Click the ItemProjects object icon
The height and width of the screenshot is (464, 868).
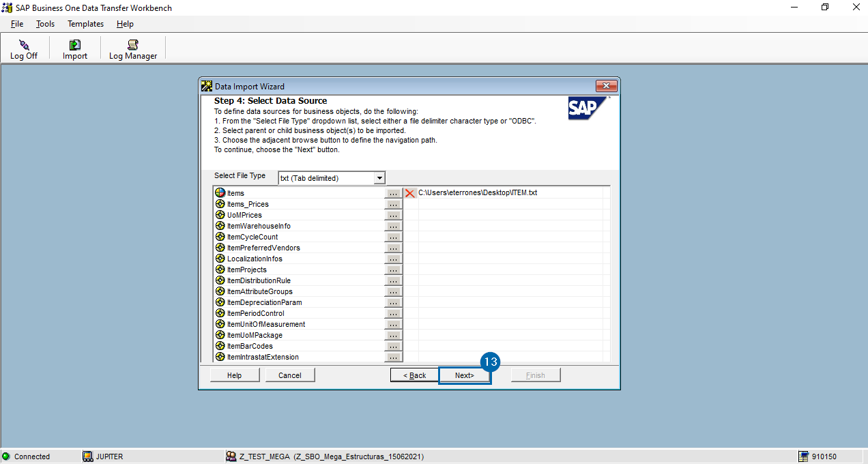pyautogui.click(x=220, y=270)
